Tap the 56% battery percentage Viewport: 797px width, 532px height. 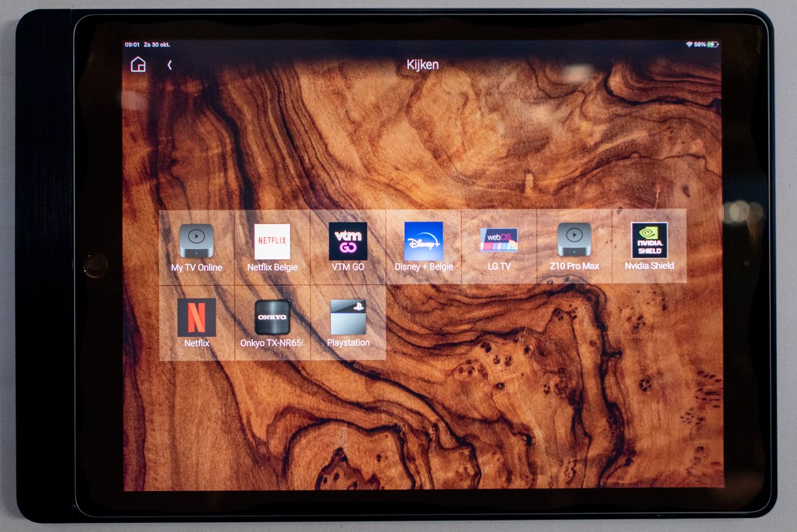pos(700,44)
